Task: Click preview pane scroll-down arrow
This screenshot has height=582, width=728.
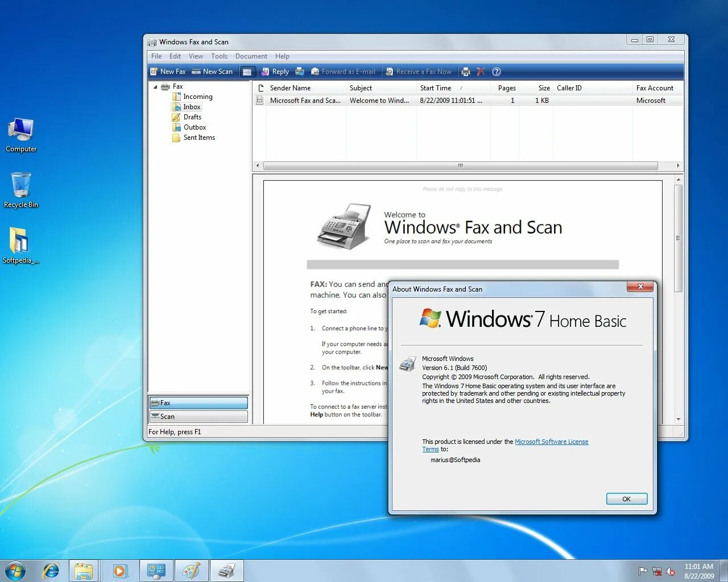Action: [x=678, y=419]
